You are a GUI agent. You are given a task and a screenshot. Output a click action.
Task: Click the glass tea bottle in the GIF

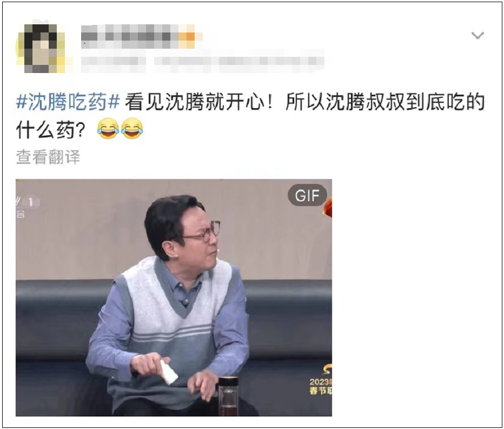pos(229,396)
